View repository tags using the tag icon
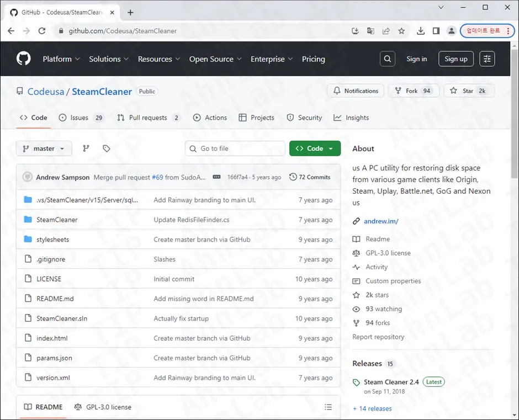519x420 pixels. point(106,148)
